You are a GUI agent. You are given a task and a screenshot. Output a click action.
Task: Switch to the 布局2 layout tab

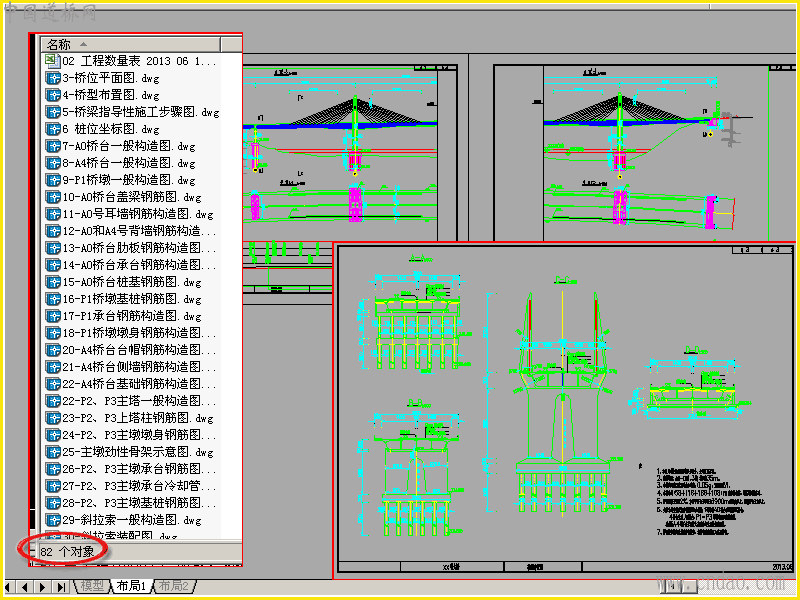pyautogui.click(x=173, y=586)
